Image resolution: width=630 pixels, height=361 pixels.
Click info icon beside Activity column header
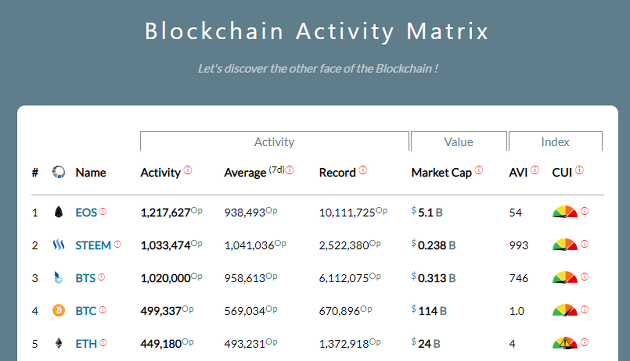coord(188,170)
